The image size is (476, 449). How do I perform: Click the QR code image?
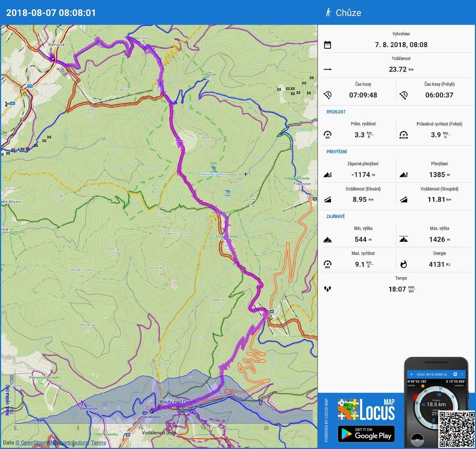pos(457,429)
